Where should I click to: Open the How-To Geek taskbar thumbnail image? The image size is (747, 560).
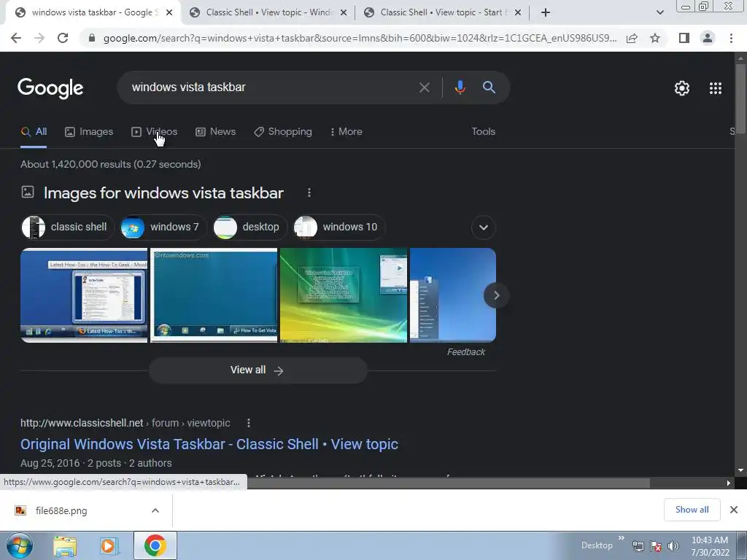[x=84, y=295]
